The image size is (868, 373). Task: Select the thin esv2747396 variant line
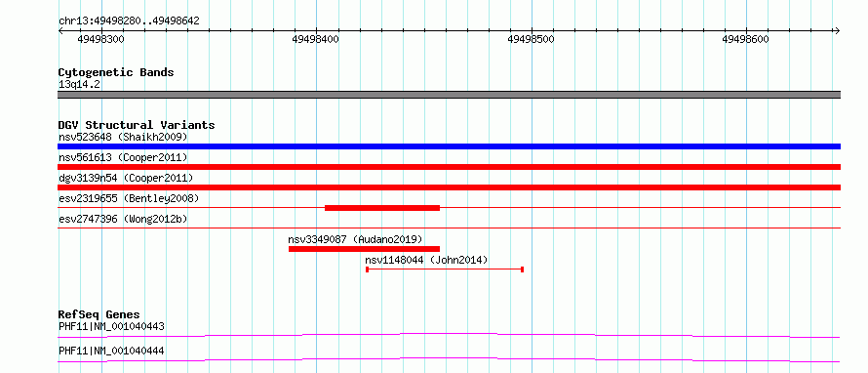(x=449, y=228)
